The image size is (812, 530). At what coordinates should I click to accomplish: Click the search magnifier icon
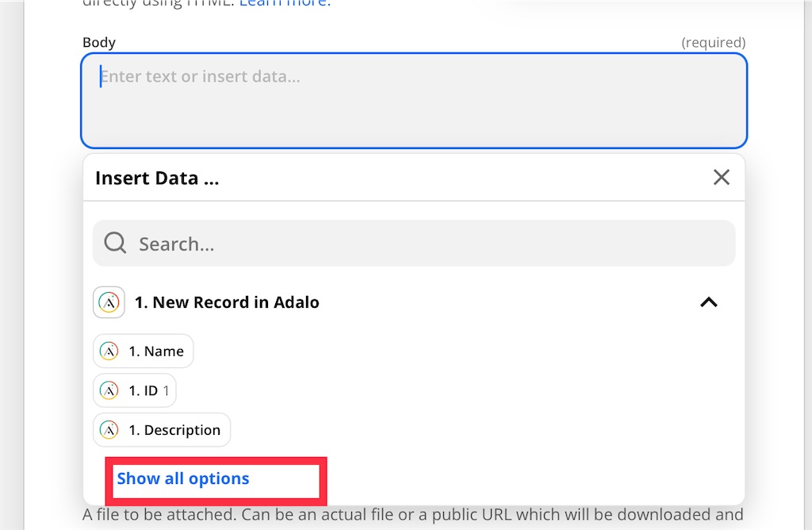[x=115, y=243]
